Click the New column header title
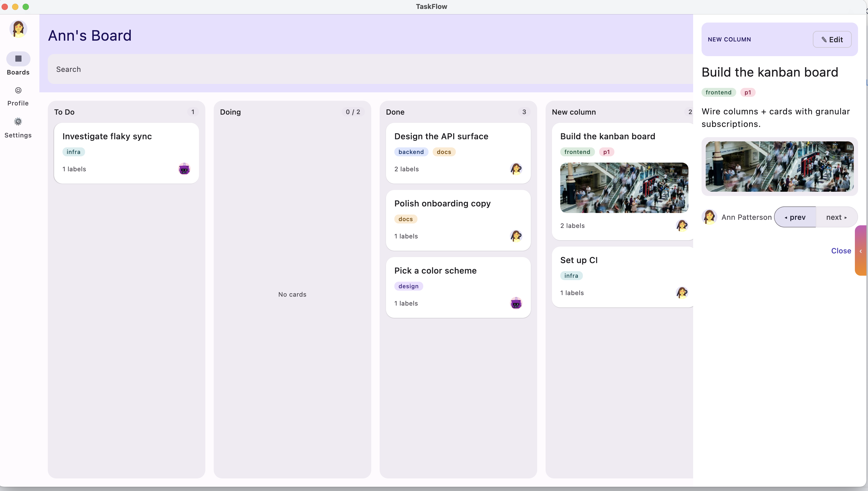 pos(574,112)
